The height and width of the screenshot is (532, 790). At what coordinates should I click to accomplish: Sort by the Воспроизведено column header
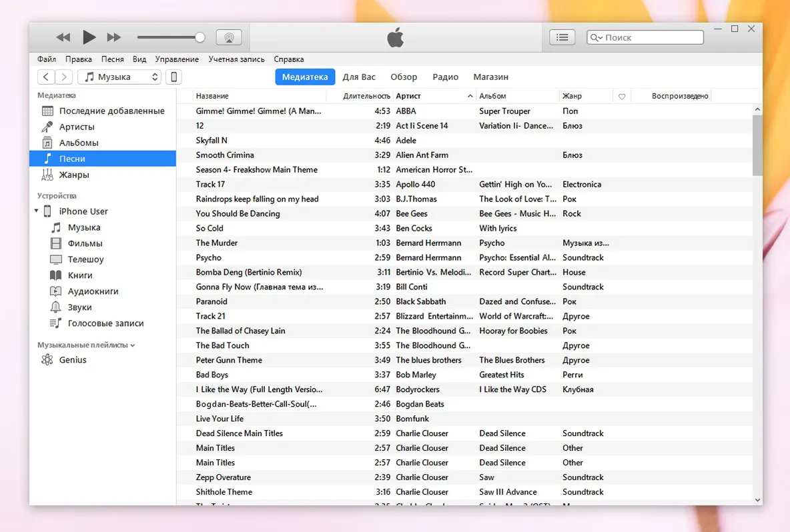pyautogui.click(x=671, y=95)
